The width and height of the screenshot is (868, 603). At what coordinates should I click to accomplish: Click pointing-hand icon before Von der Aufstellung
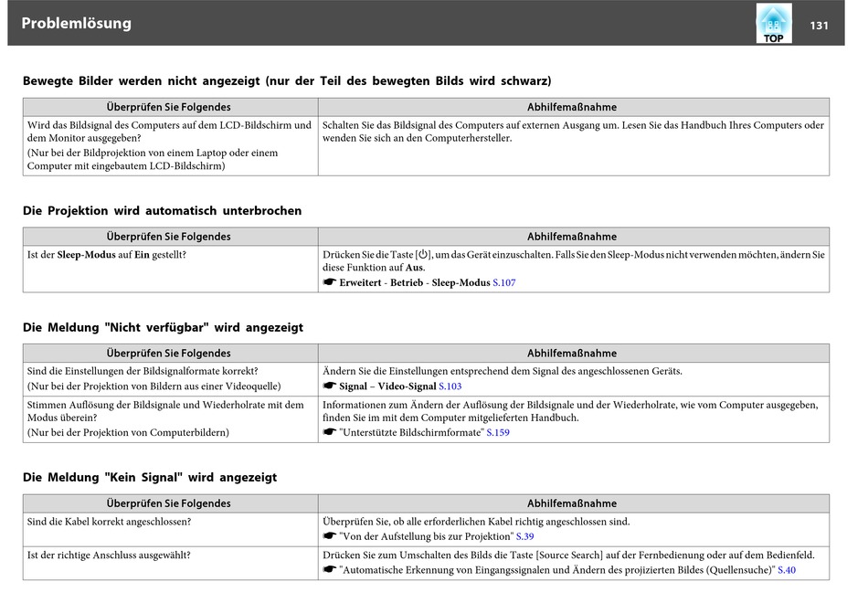click(329, 536)
